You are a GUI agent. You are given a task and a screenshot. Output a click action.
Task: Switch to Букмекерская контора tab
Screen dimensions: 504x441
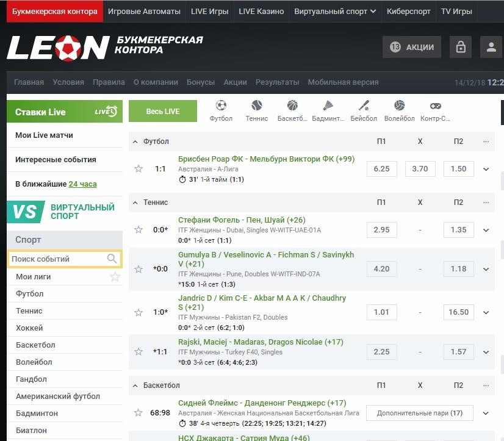tap(55, 11)
